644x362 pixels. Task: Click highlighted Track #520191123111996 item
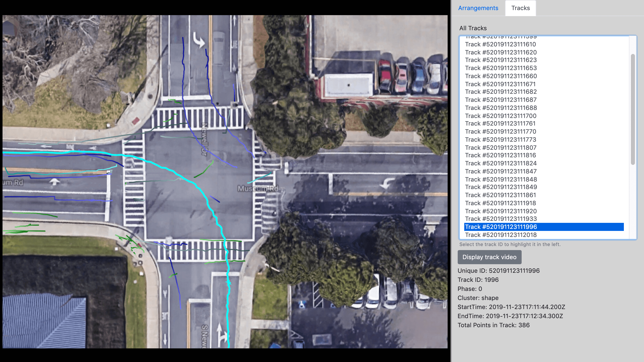tap(500, 227)
